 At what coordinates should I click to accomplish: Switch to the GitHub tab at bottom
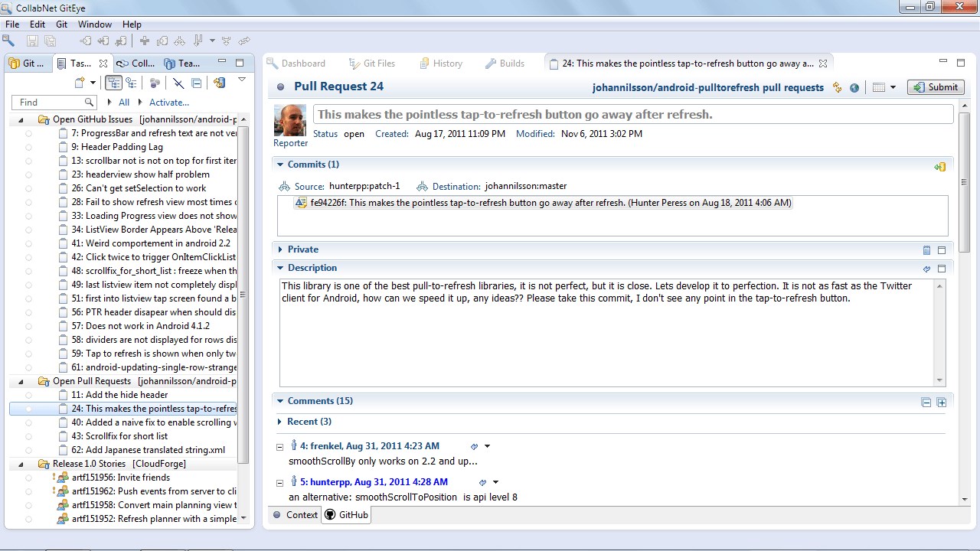[346, 515]
